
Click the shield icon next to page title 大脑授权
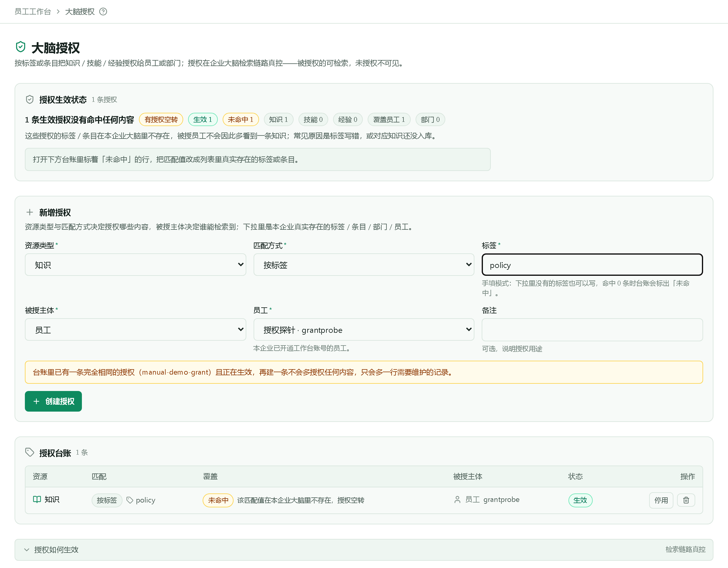[x=21, y=47]
